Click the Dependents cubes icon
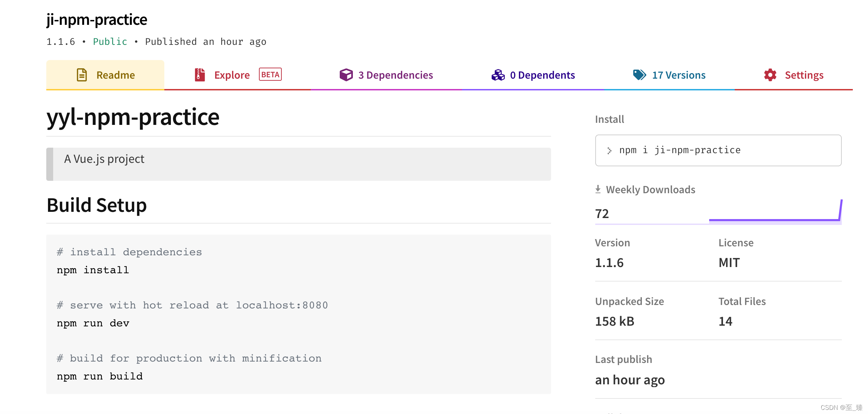The width and height of the screenshot is (868, 414). (498, 75)
